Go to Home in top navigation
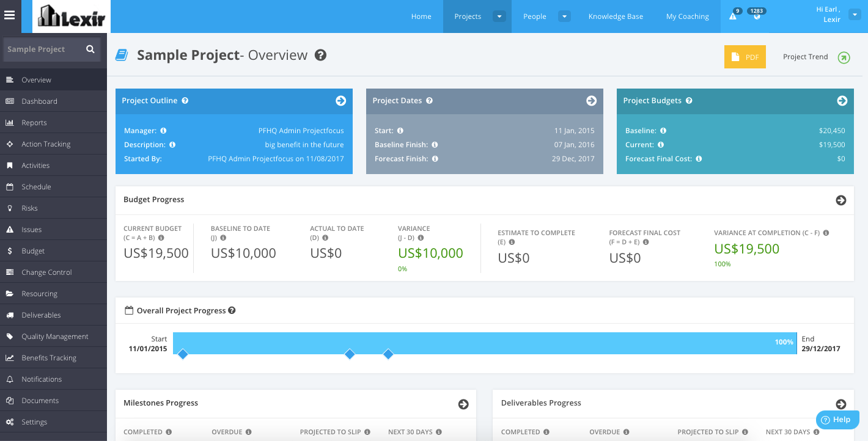Viewport: 868px width, 441px height. [421, 16]
